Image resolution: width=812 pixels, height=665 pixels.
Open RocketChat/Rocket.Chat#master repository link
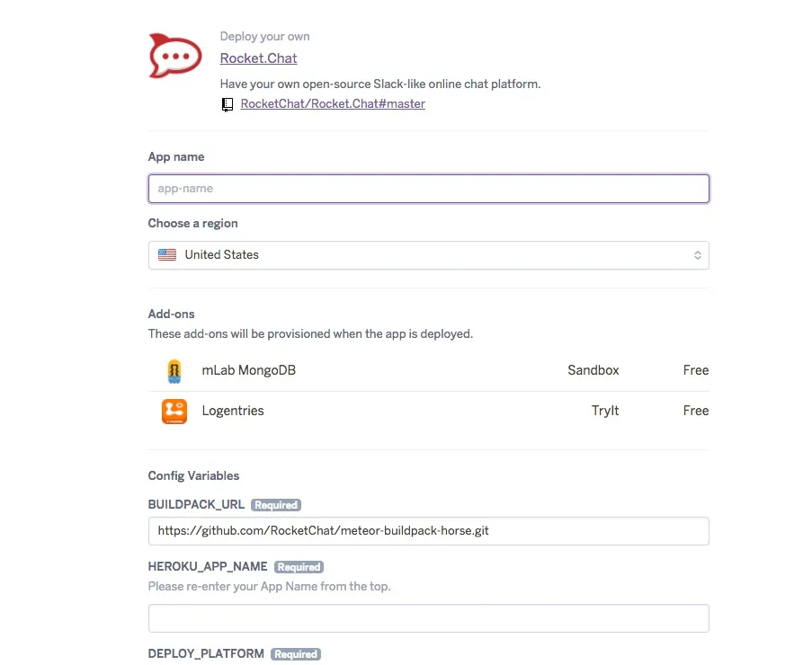[333, 103]
